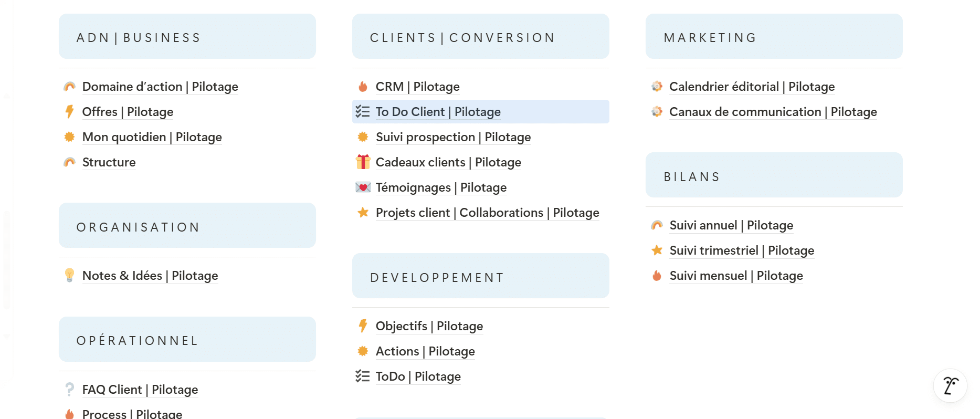Open Canaux de communication | Pilotage page
The height and width of the screenshot is (419, 980).
[773, 112]
